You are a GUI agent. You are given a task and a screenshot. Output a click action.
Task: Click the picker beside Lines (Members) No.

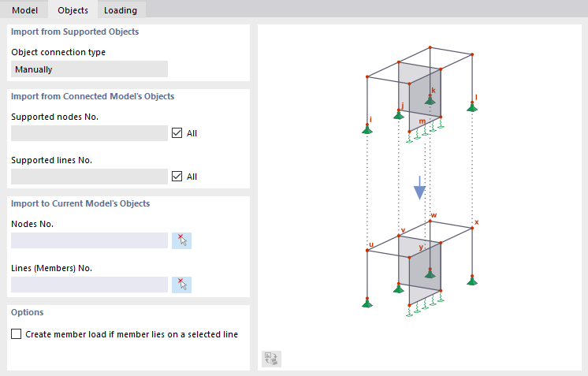[x=182, y=285]
